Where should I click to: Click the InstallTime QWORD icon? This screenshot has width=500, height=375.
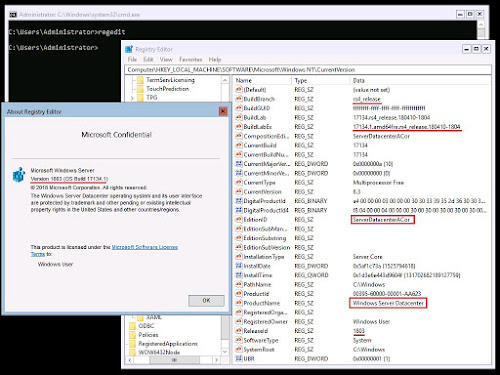pyautogui.click(x=239, y=275)
